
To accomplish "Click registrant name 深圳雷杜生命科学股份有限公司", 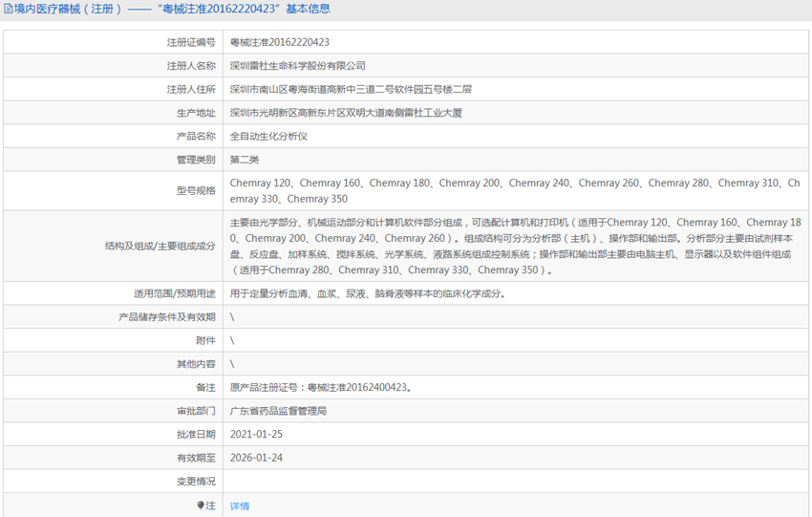I will (x=298, y=66).
